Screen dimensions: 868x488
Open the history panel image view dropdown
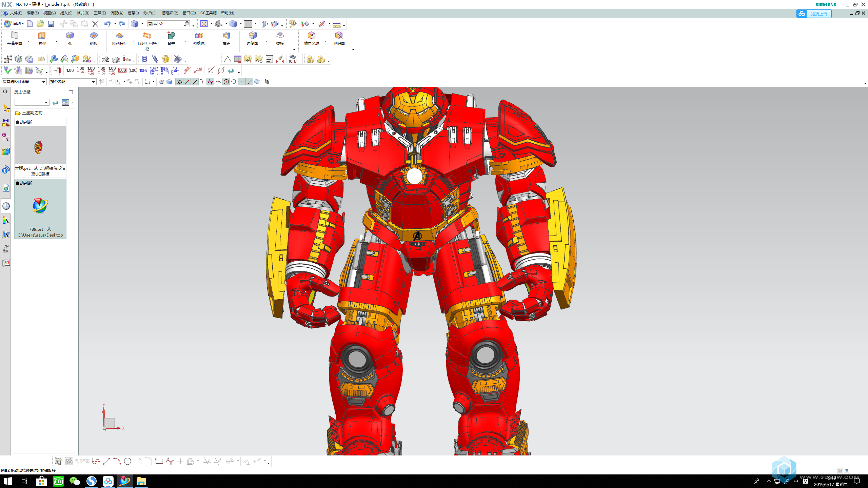(x=73, y=102)
